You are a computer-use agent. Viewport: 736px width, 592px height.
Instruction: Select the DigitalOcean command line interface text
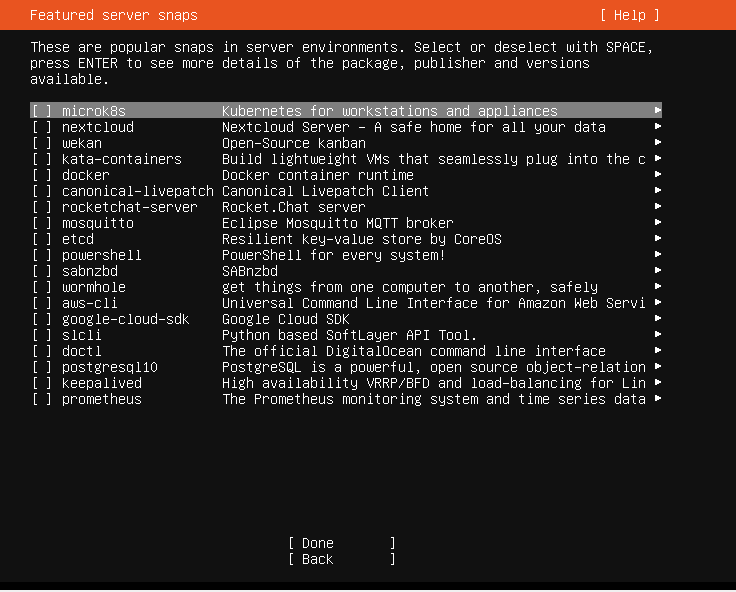coord(414,350)
